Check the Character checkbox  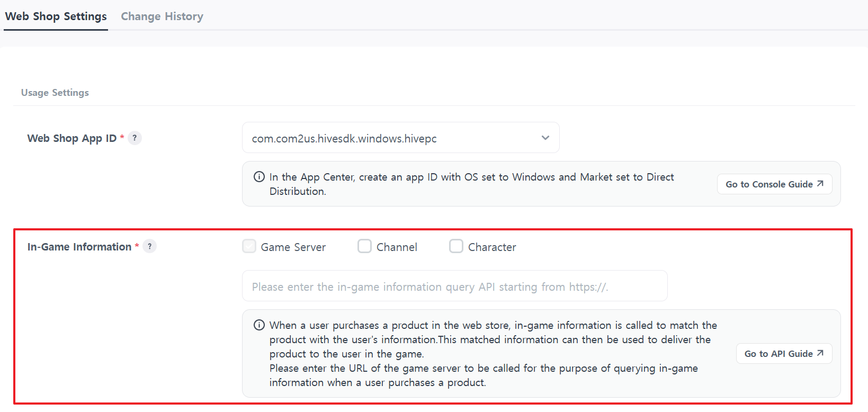456,246
